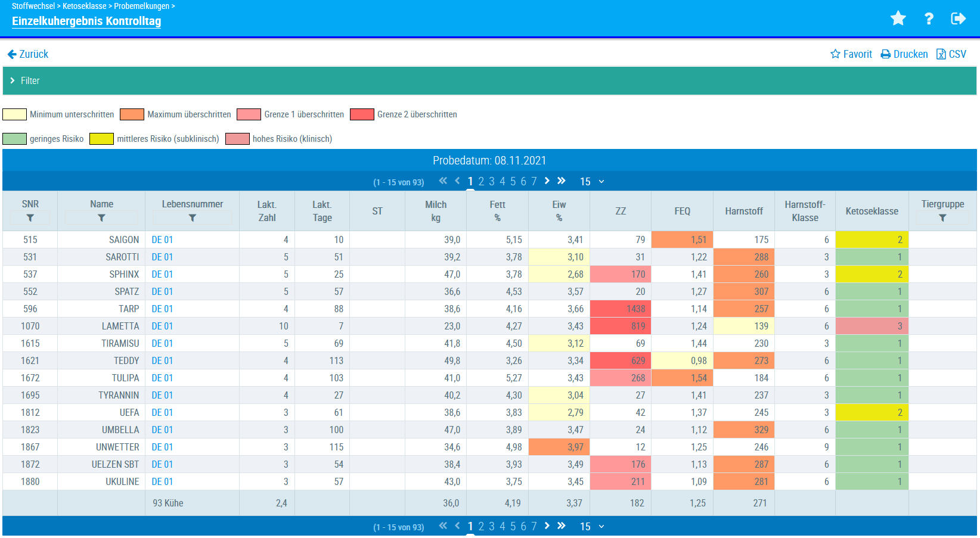Print the report via Drucken
Image resolution: width=980 pixels, height=538 pixels.
click(904, 54)
